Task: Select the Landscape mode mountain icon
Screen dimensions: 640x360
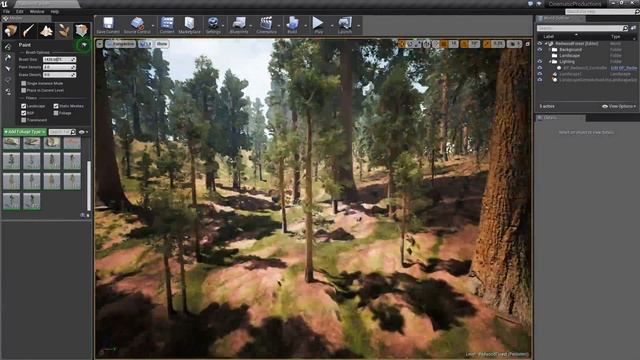Action: (46, 31)
